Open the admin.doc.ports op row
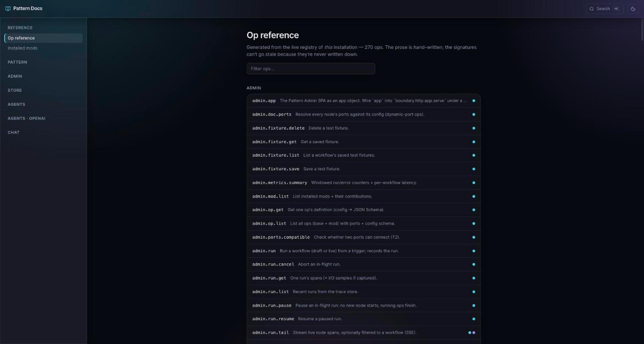 [x=364, y=114]
